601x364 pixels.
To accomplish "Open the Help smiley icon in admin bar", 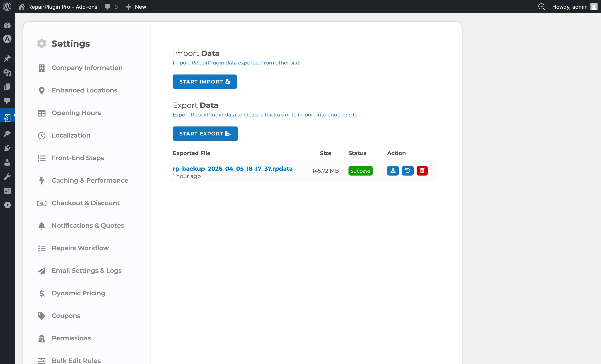I will coord(542,7).
